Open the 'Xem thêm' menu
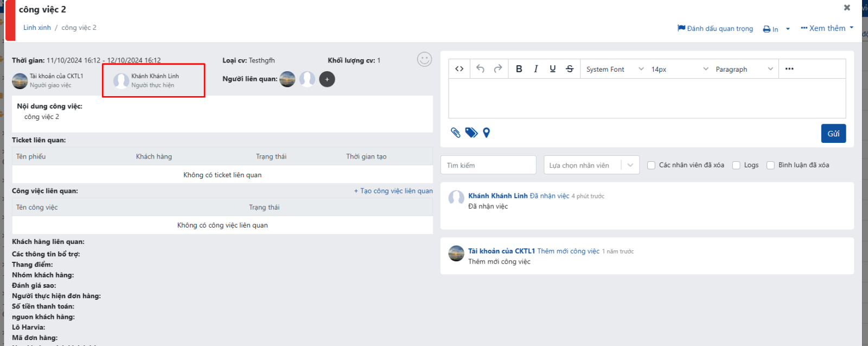The height and width of the screenshot is (346, 868). (827, 28)
